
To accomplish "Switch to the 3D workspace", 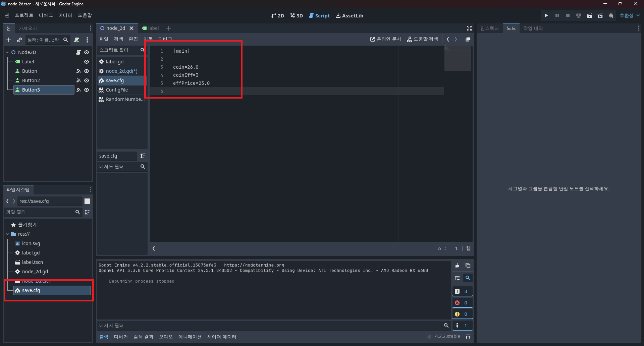I will (297, 15).
